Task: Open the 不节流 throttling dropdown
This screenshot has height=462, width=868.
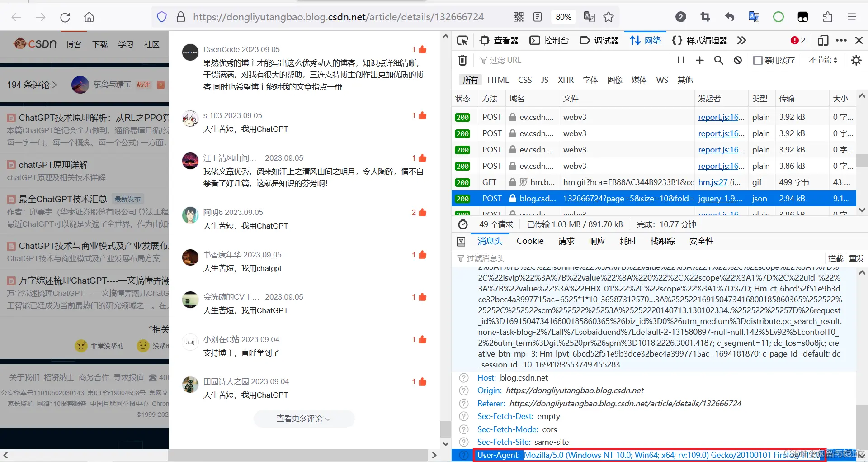Action: (823, 60)
